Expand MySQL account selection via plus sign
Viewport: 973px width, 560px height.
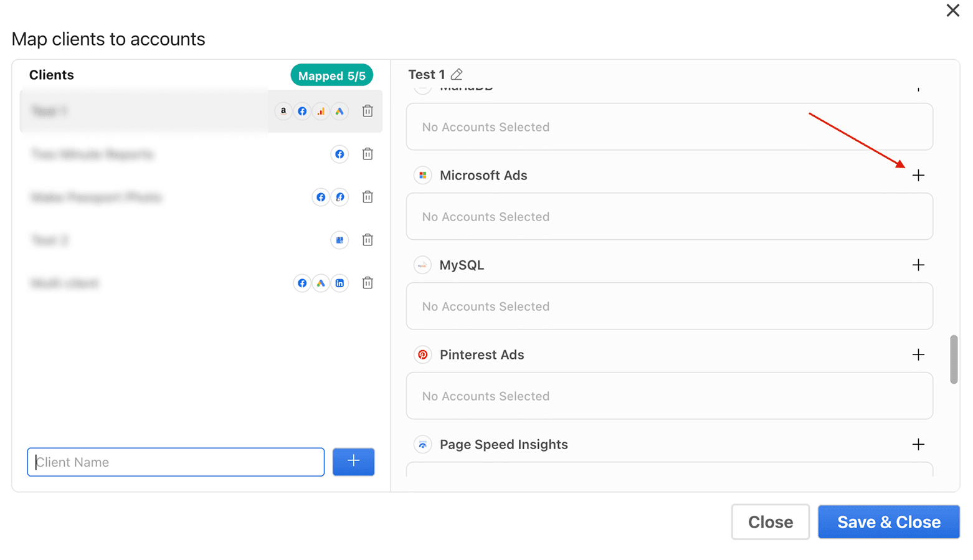919,265
